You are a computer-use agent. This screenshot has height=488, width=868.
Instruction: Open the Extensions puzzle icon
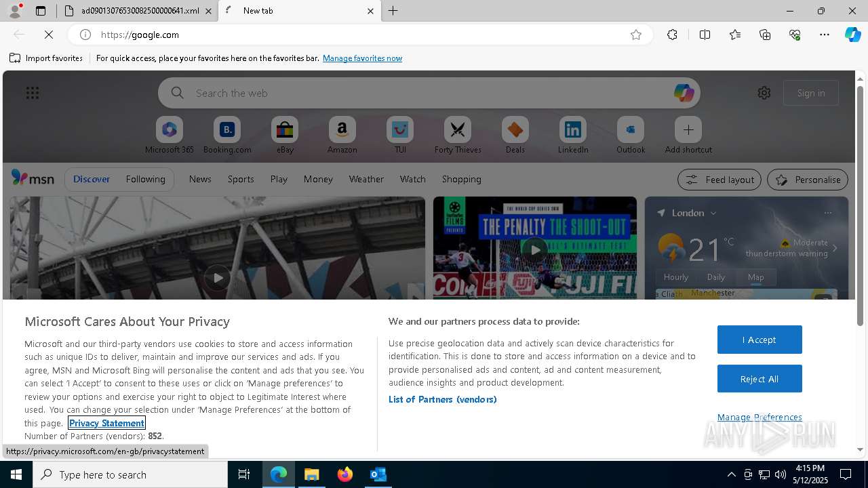tap(672, 35)
